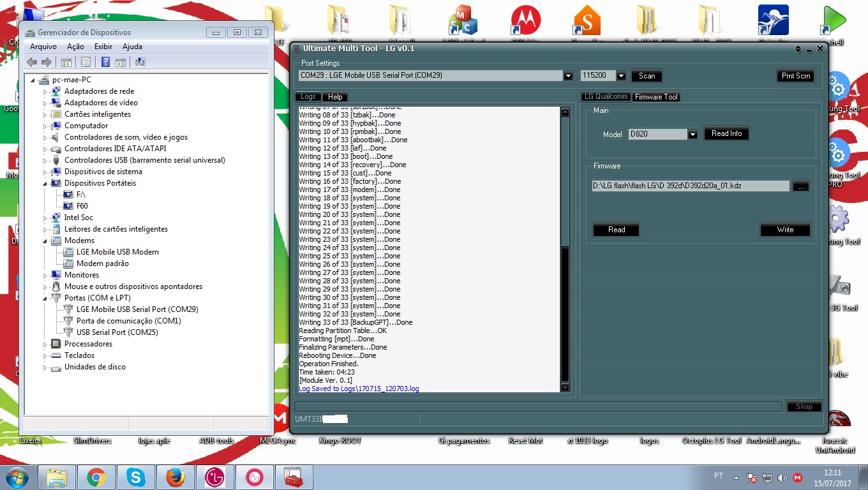Click the show/hide console tree toolbar icon
868x490 pixels.
point(65,62)
